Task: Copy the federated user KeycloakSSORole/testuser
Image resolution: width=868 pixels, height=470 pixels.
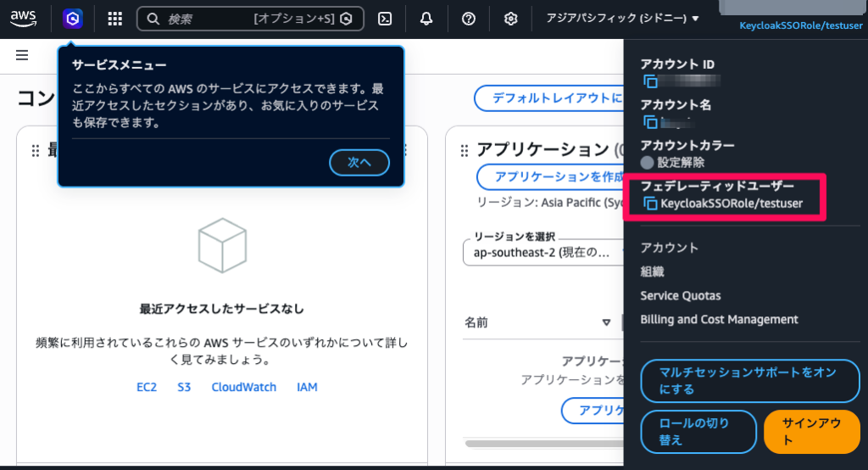Action: pos(650,204)
